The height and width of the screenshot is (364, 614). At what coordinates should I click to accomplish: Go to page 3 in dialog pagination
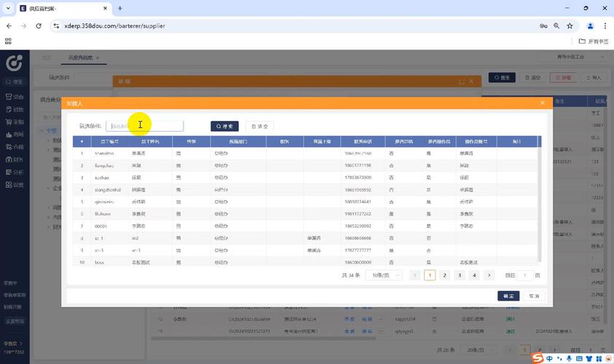(x=460, y=275)
